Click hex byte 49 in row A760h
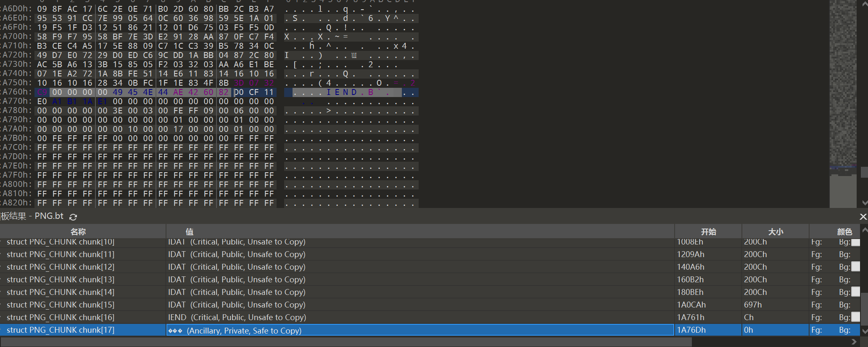Viewport: 868px width, 347px height. click(x=118, y=92)
